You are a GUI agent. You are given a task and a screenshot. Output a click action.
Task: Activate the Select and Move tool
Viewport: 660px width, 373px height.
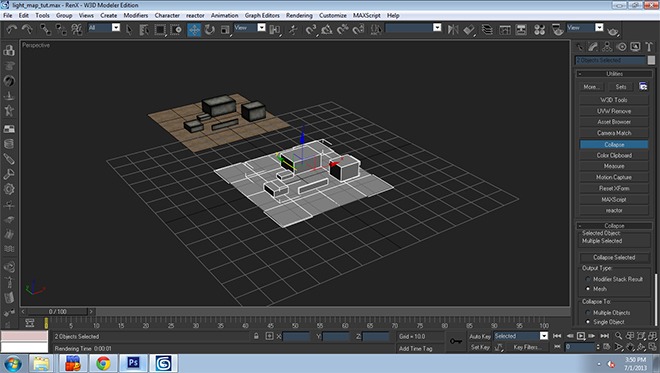194,30
